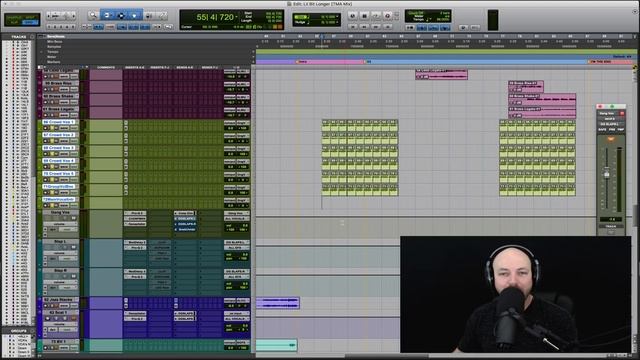Select the Grabber tool
Screen dimensions: 640x360
[x=134, y=15]
